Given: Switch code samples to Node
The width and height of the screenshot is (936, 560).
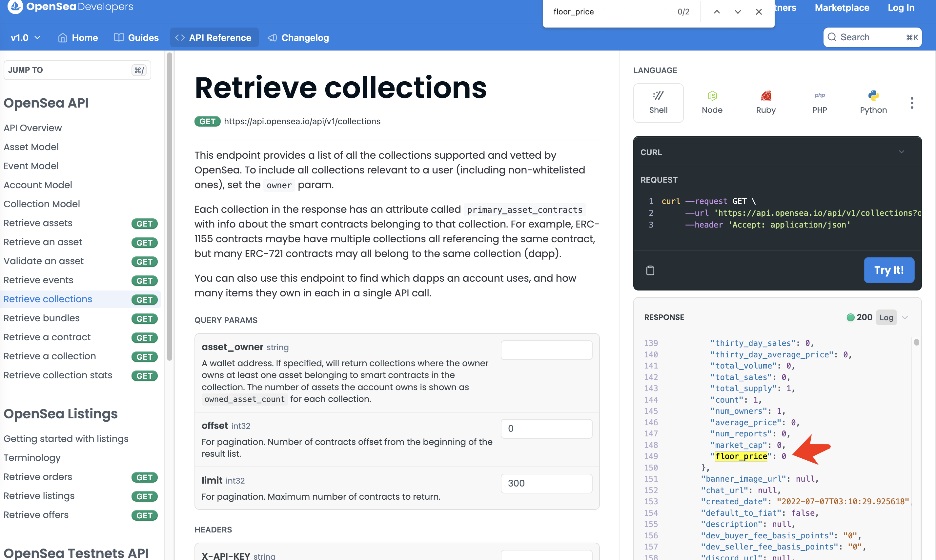Looking at the screenshot, I should click(712, 103).
